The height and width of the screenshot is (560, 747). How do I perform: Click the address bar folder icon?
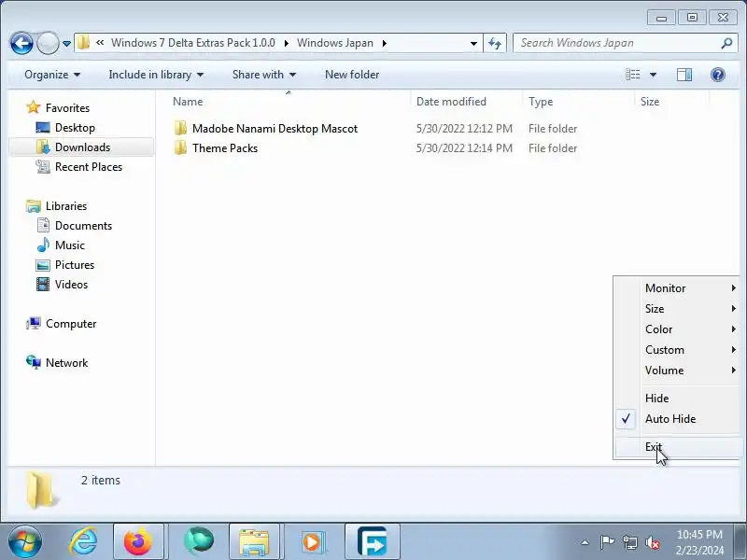tap(84, 43)
